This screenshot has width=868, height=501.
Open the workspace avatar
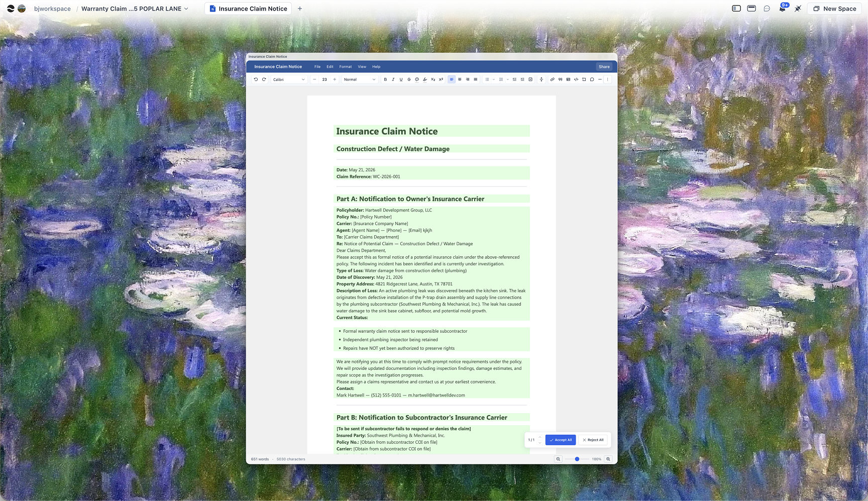tap(22, 9)
